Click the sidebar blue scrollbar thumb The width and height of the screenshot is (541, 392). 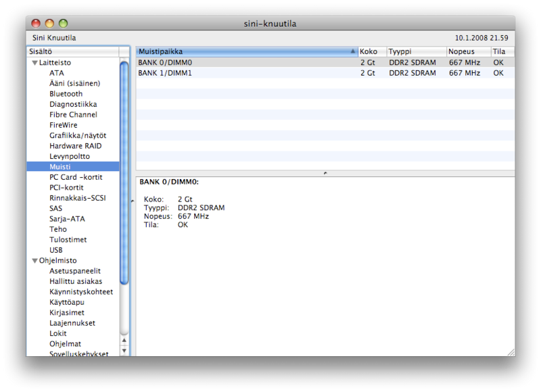(124, 172)
